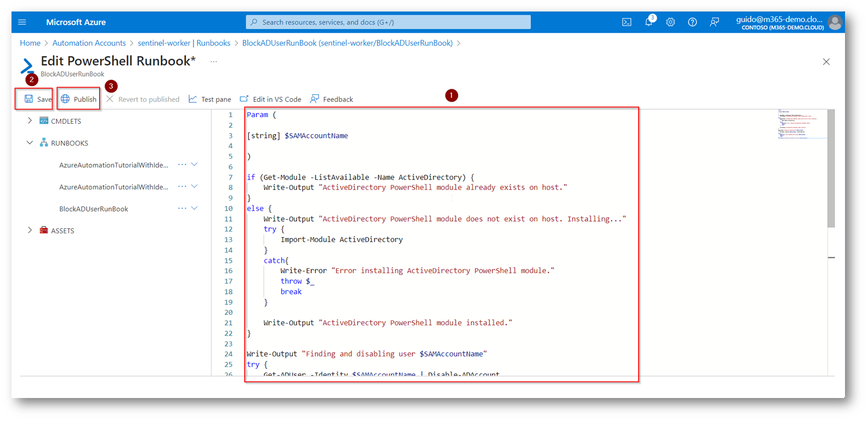
Task: Open the notifications bell
Action: pyautogui.click(x=648, y=22)
